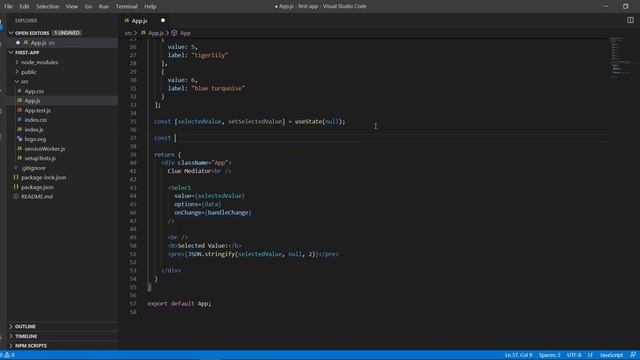Click the README.md info icon
Viewport: 640px width, 360px height.
[x=16, y=196]
